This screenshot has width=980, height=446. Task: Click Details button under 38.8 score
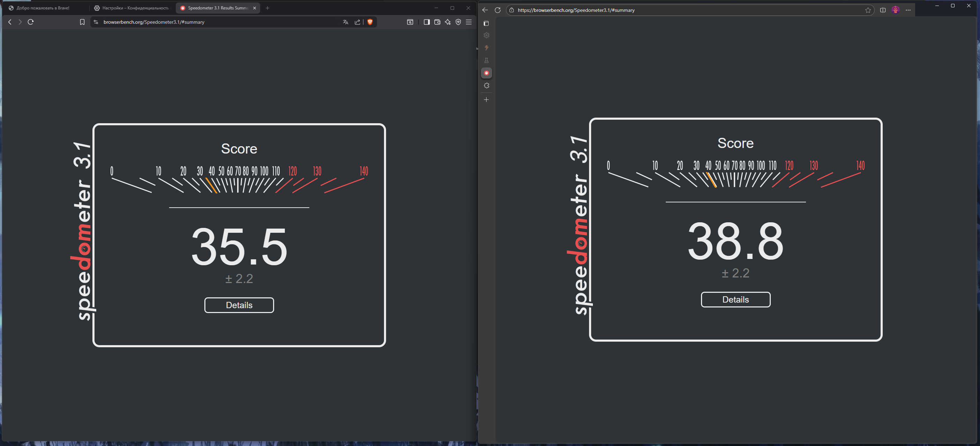point(736,299)
